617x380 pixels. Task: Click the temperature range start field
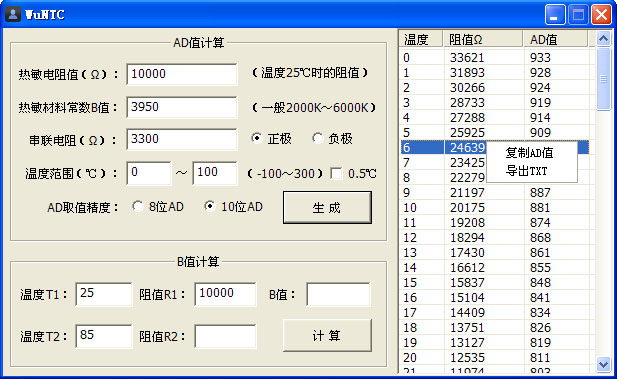149,173
